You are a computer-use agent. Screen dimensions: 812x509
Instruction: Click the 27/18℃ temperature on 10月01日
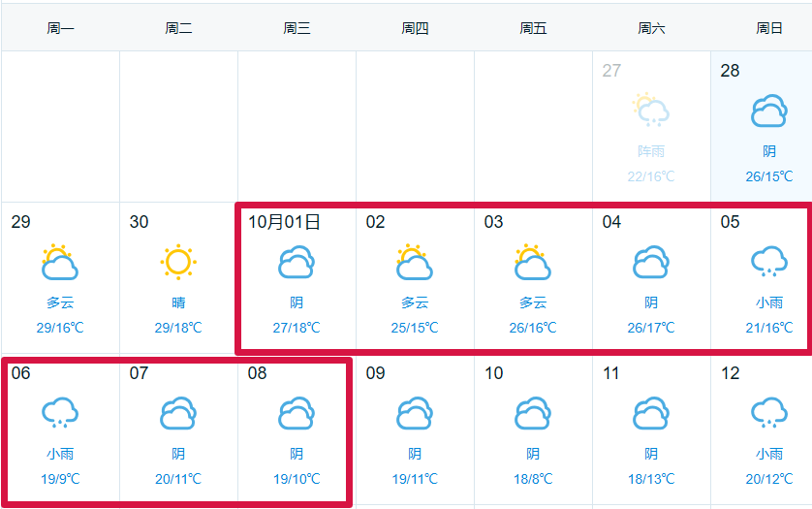(x=297, y=328)
